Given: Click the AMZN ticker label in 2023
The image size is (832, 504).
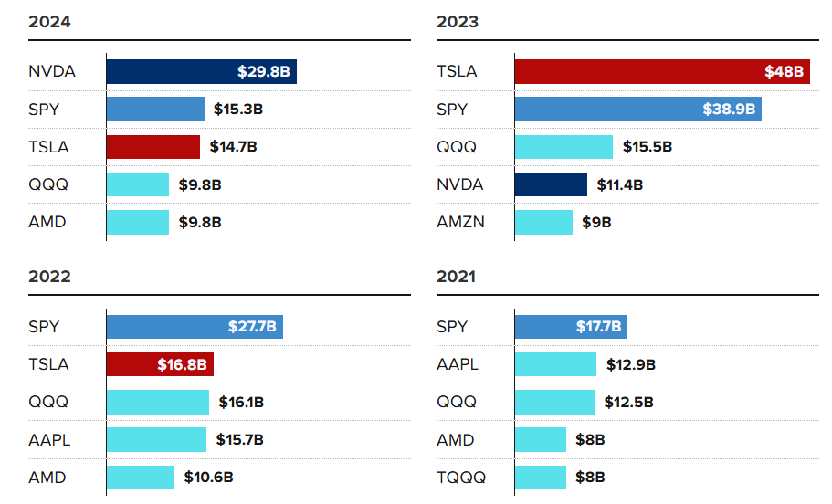Looking at the screenshot, I should coord(461,222).
